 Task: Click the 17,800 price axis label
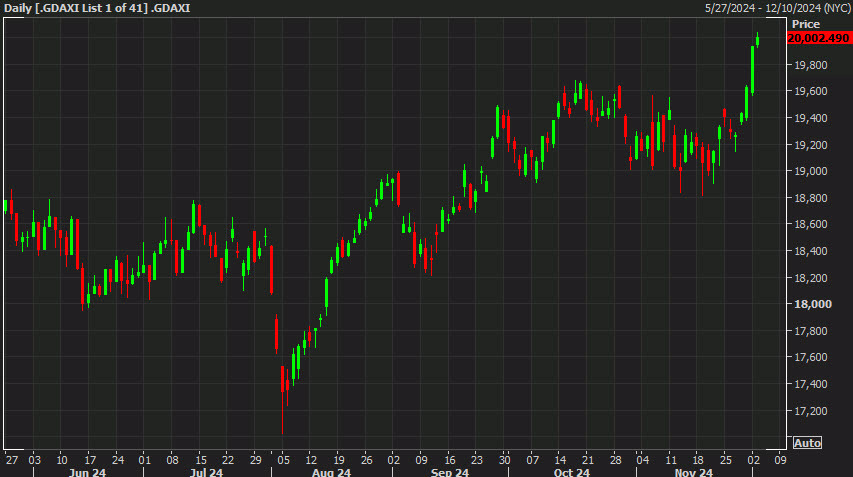pos(811,331)
